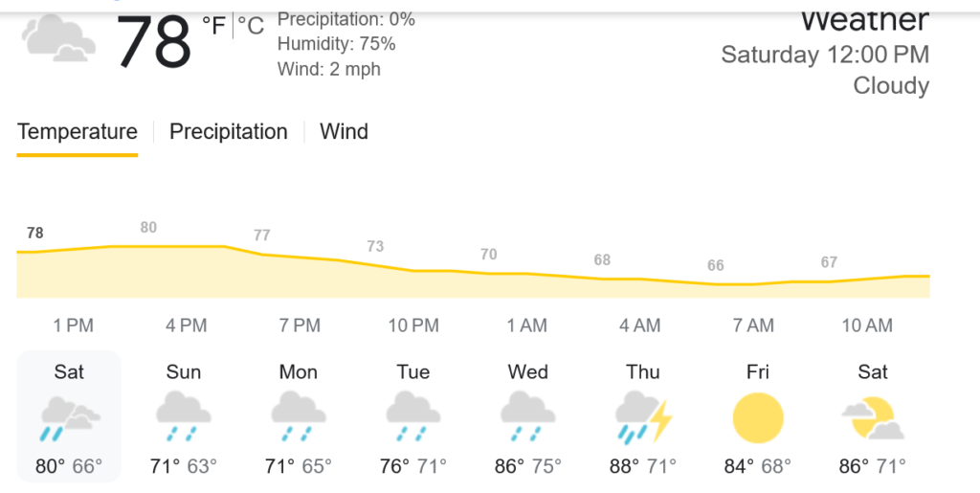Image resolution: width=980 pixels, height=493 pixels.
Task: Select Monday's rainy weather icon
Action: [x=299, y=418]
